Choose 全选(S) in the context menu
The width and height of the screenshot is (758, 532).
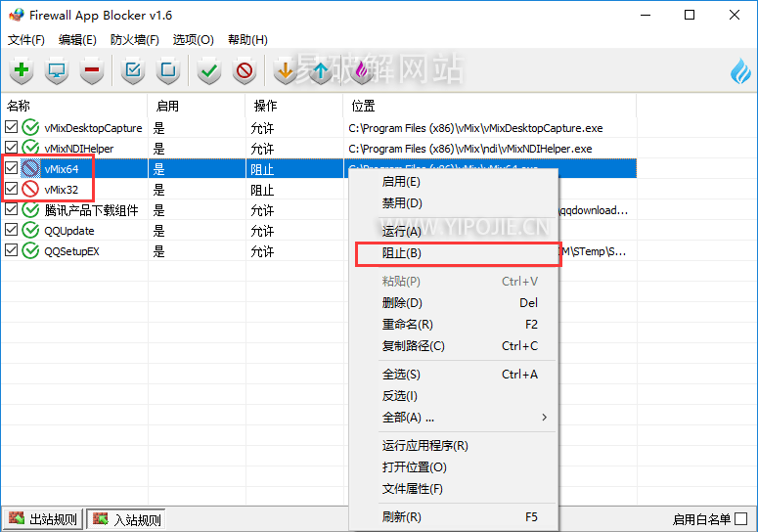454,375
